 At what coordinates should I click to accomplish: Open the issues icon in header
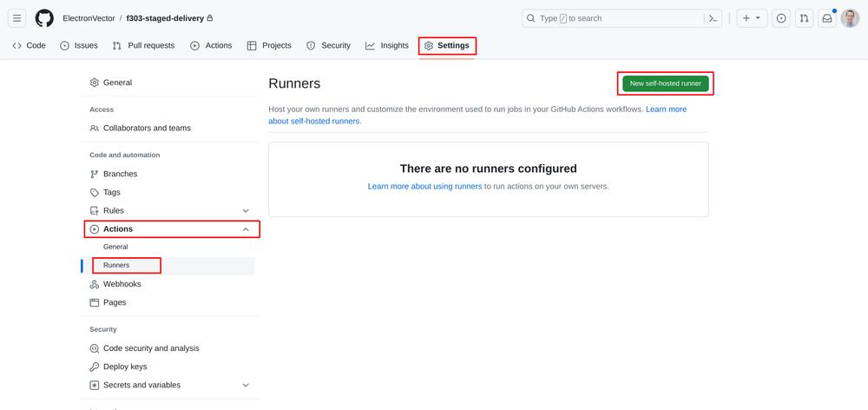tap(781, 18)
